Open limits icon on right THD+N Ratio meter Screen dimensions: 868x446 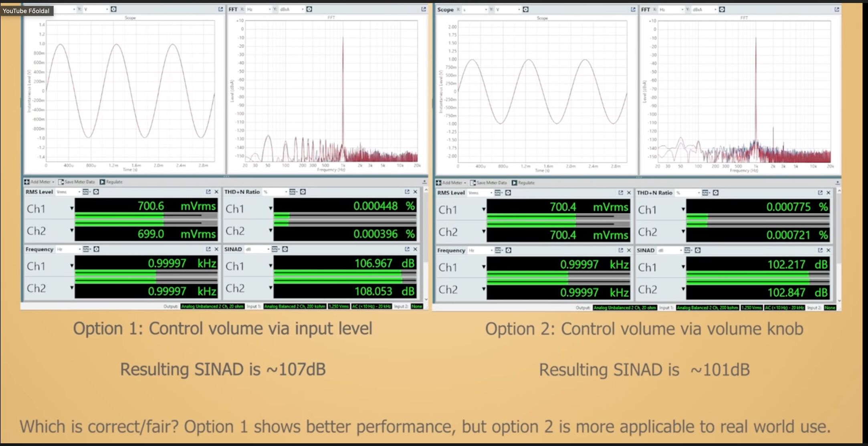705,193
